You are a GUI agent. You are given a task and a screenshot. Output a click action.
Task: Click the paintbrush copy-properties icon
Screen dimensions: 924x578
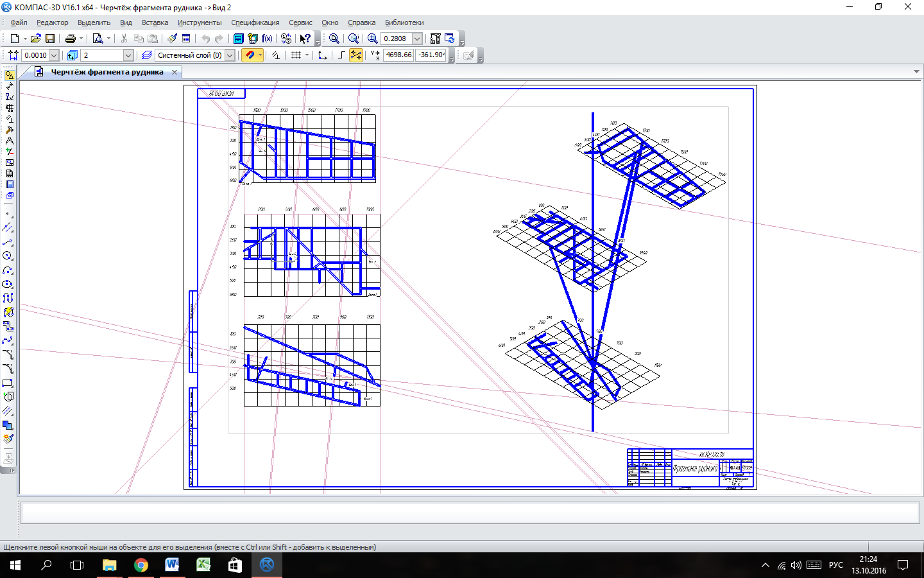(172, 39)
